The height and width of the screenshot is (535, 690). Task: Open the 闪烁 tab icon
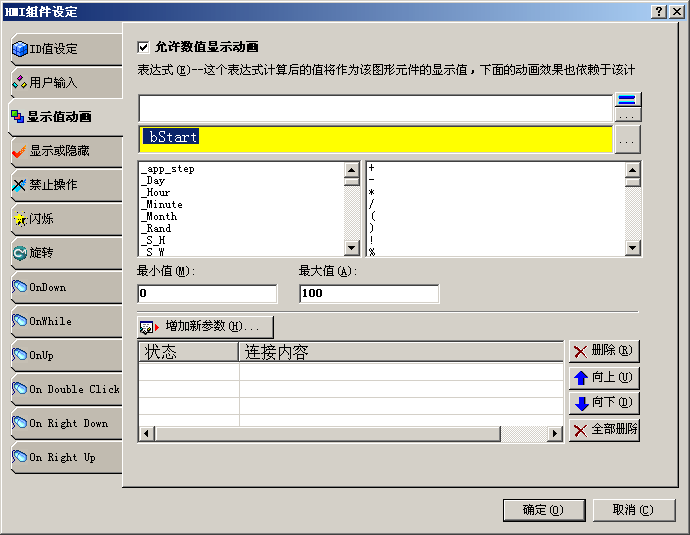(19, 219)
